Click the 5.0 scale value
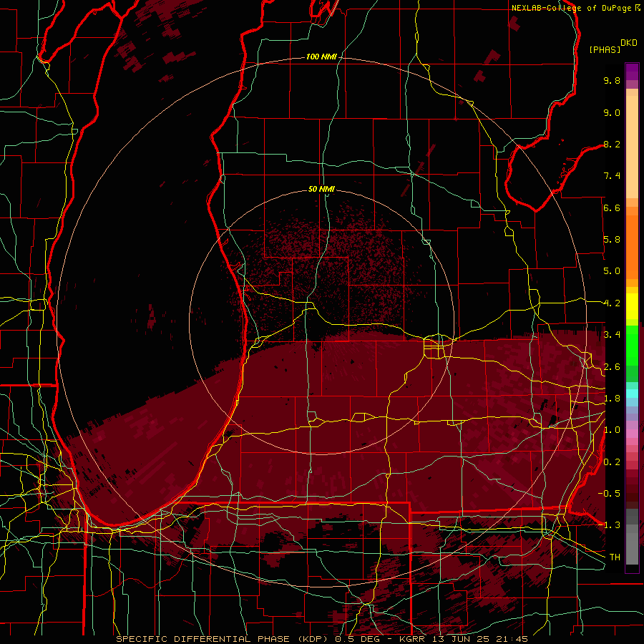 click(612, 271)
